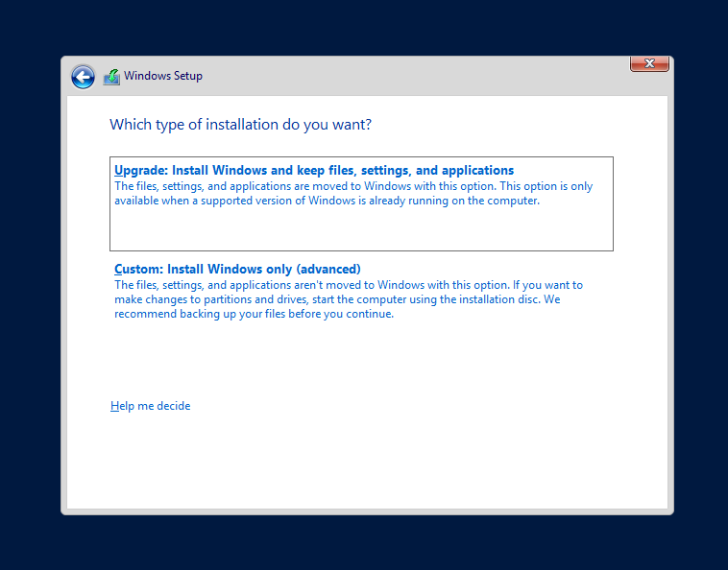Click the blue back arrow button
The height and width of the screenshot is (570, 728).
[x=83, y=77]
